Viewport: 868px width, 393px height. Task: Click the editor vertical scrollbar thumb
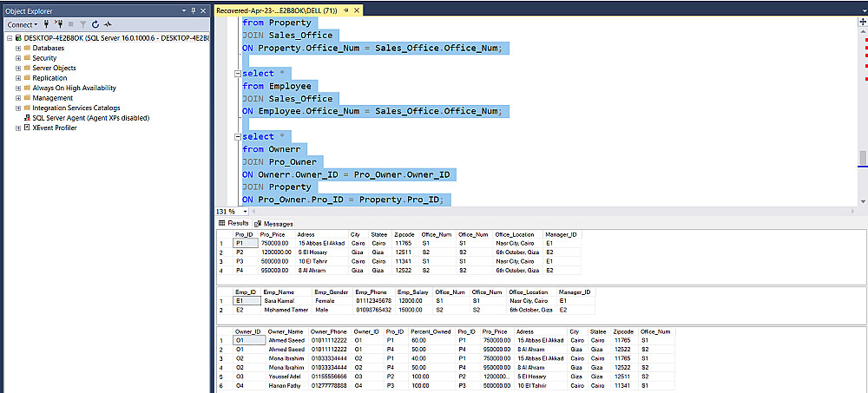[863, 157]
